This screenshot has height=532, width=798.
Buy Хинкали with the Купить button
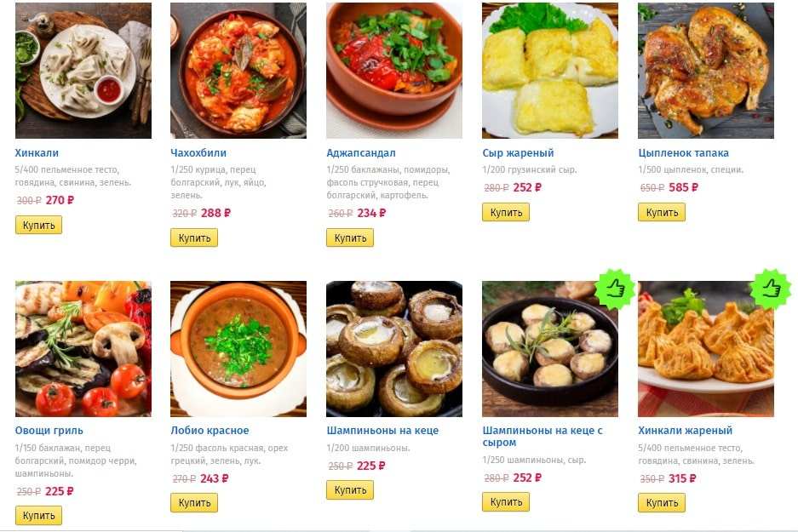(38, 225)
